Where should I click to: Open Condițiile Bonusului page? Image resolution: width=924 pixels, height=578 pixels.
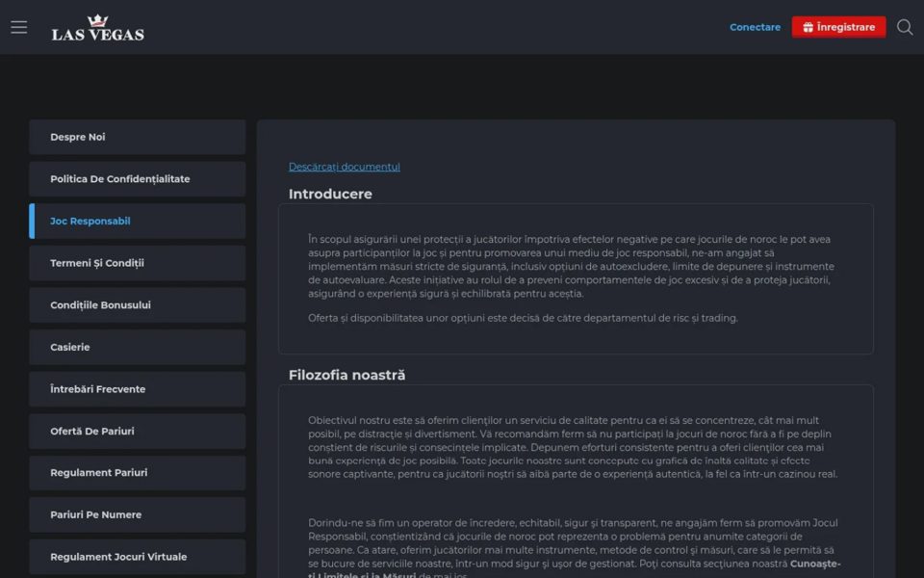(138, 305)
